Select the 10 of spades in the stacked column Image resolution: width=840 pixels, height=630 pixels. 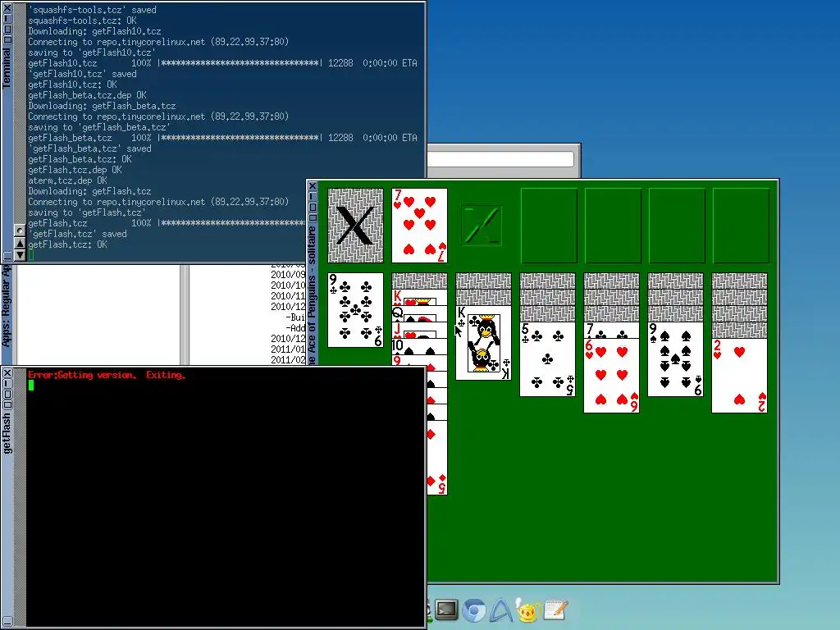(419, 346)
